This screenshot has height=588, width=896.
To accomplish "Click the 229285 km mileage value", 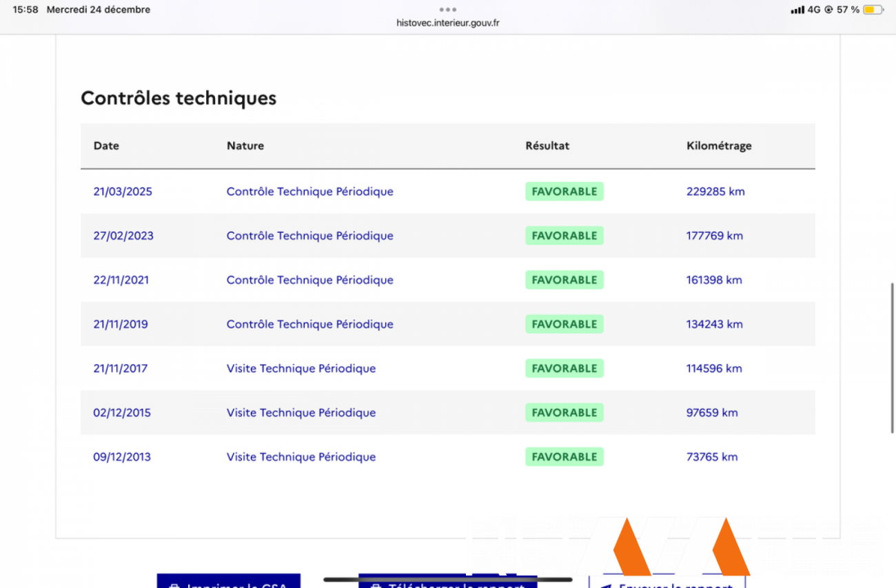I will point(715,192).
